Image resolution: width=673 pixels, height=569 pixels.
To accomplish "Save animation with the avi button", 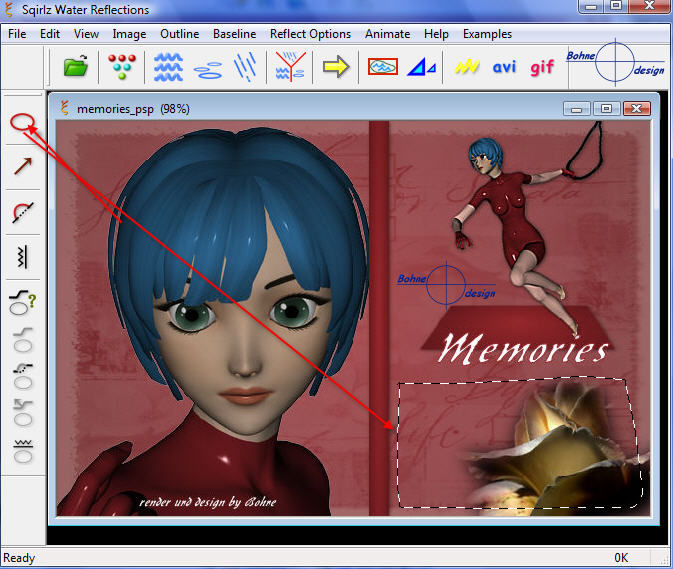I will coord(505,67).
